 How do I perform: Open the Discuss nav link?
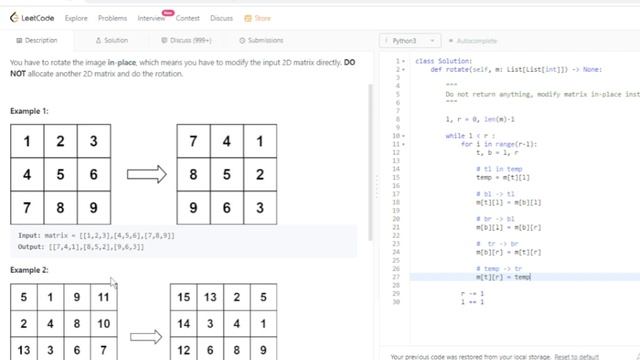pyautogui.click(x=221, y=18)
